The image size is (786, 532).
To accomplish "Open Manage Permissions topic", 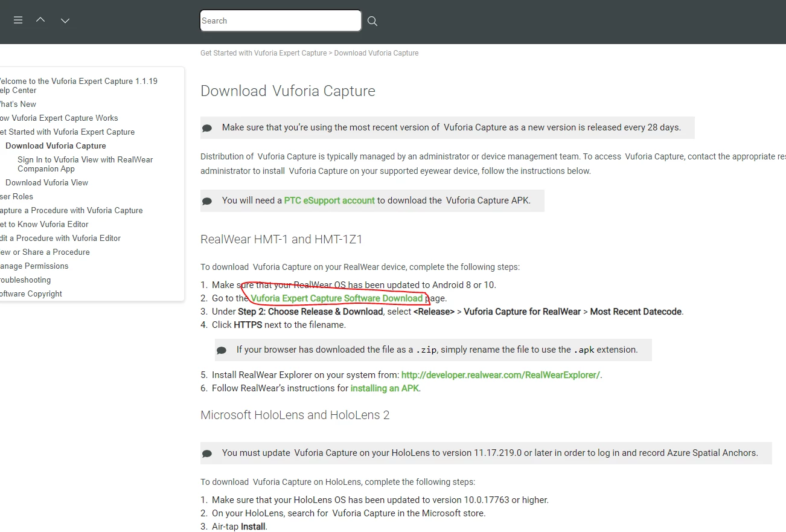I will click(x=34, y=266).
